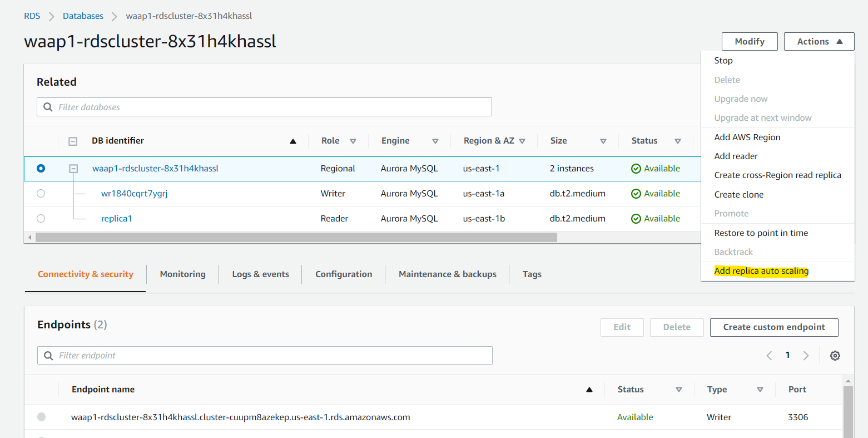
Task: Click Create custom endpoint button
Action: (774, 327)
